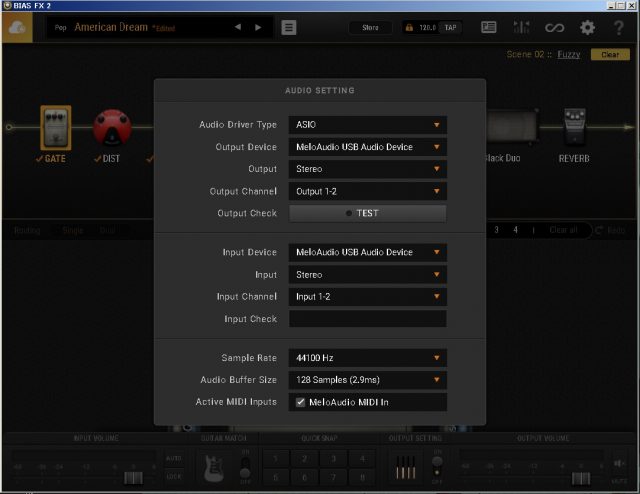Select the Single routing tab

[73, 230]
